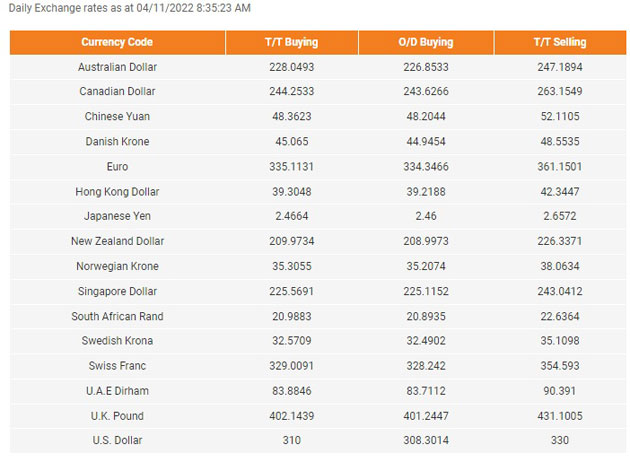Click the Danish Krone currency name
630x462 pixels.
(x=117, y=141)
